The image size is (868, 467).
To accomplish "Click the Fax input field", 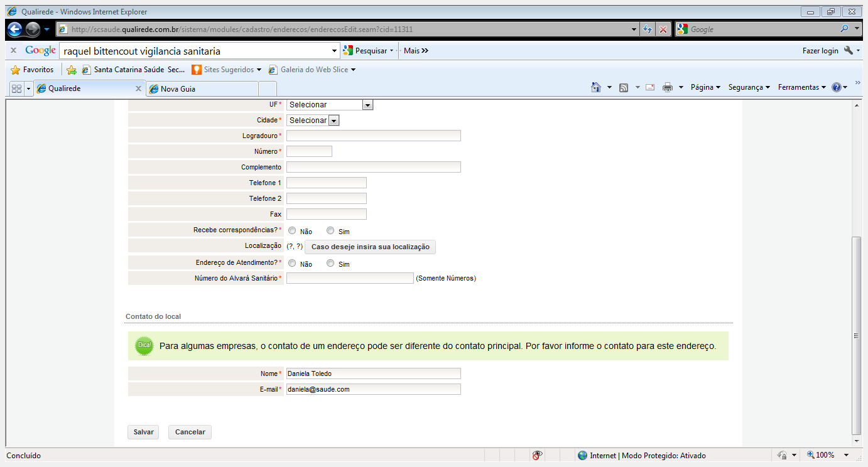I will tap(327, 214).
